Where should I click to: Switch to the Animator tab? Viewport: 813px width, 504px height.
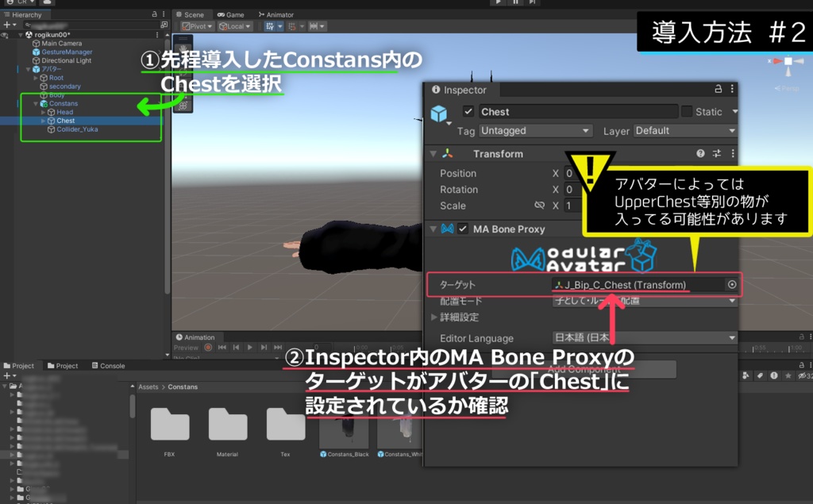click(x=275, y=14)
